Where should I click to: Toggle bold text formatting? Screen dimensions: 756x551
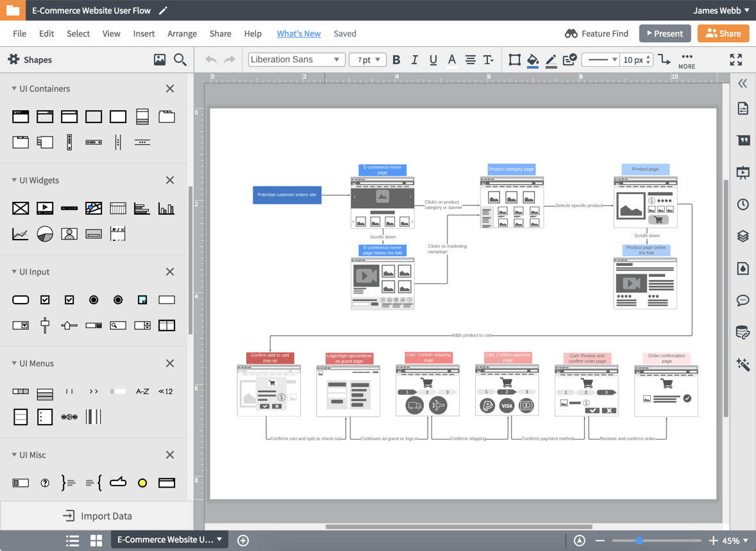click(x=396, y=60)
